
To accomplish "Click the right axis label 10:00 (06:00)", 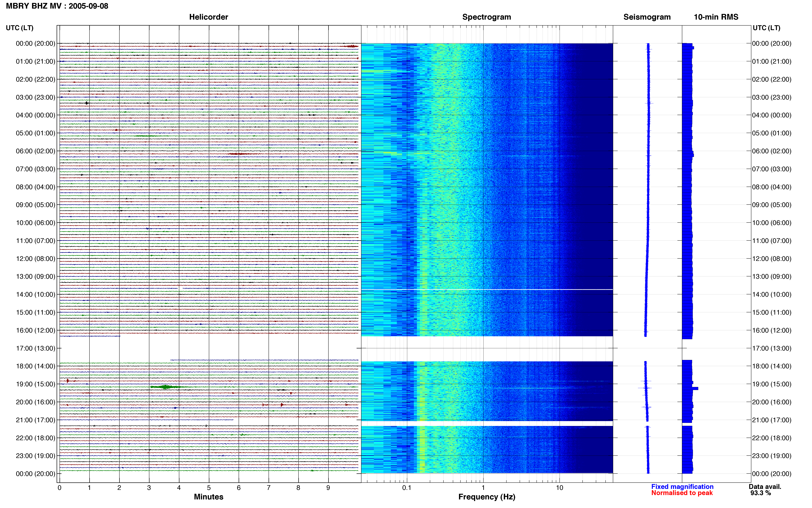I will tap(772, 223).
